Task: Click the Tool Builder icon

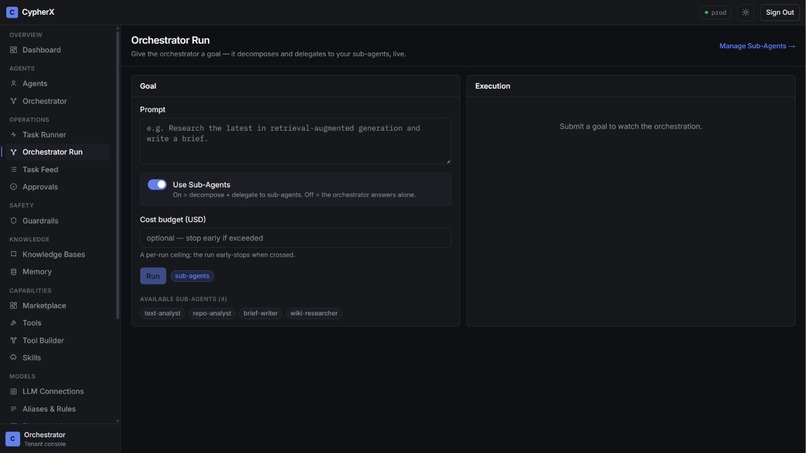Action: [13, 340]
